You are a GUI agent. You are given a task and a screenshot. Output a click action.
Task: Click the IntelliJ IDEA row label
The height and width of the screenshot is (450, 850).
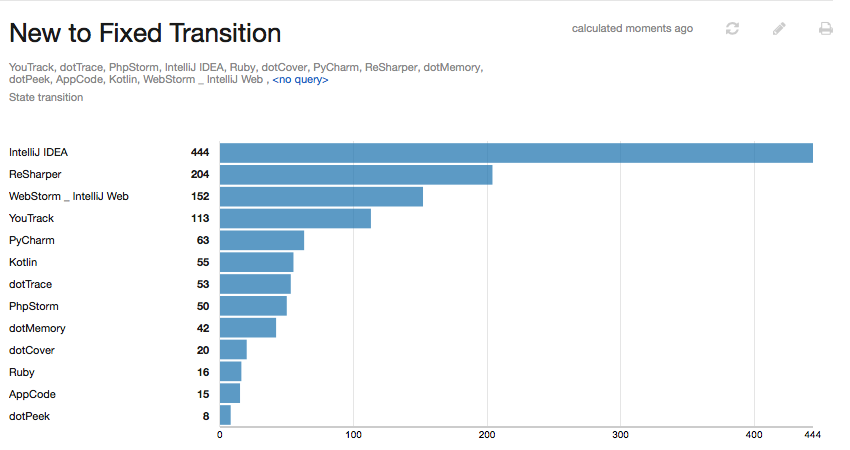click(x=39, y=153)
